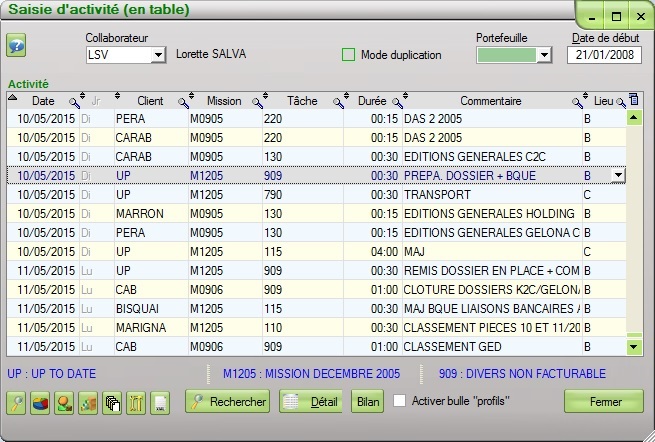This screenshot has width=655, height=442.
Task: Open the Portefeuille dropdown
Action: tap(544, 55)
